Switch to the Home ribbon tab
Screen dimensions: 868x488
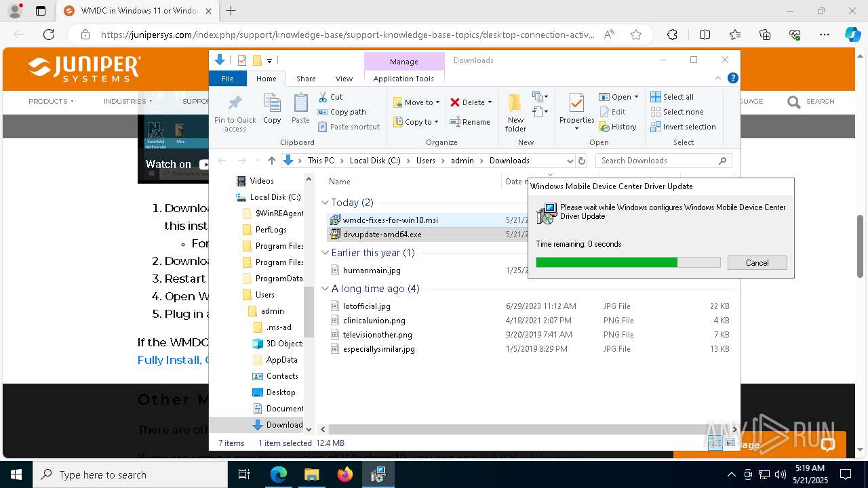[x=267, y=79]
